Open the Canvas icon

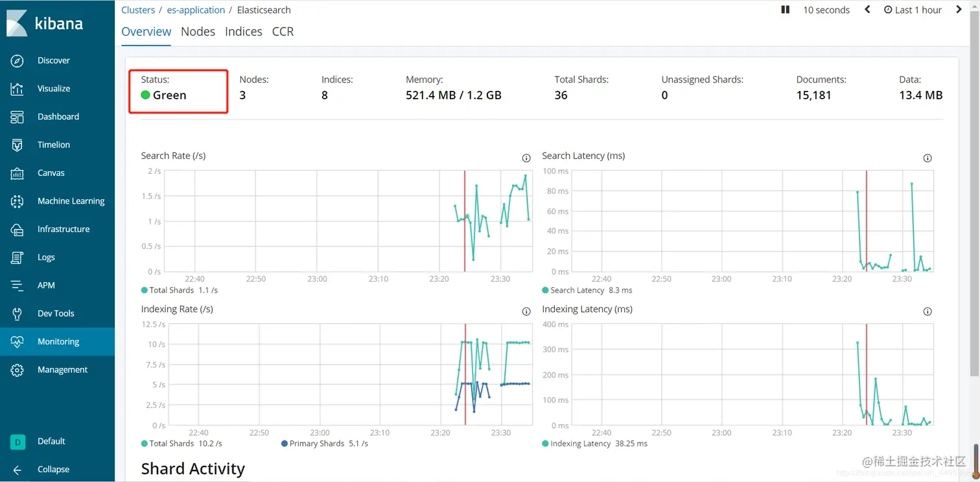click(x=17, y=173)
